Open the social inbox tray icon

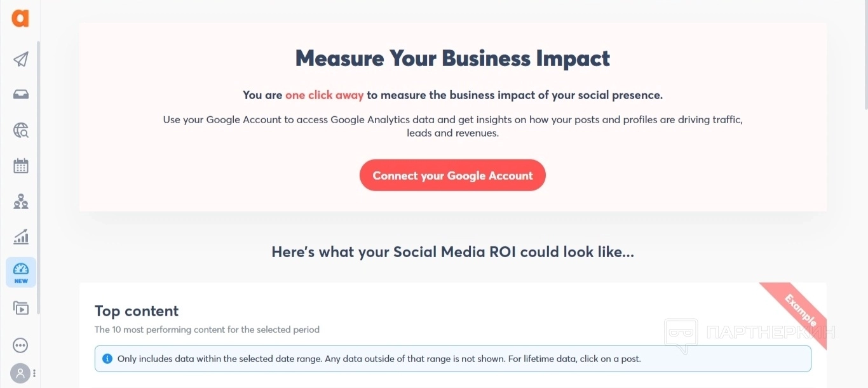coord(21,95)
